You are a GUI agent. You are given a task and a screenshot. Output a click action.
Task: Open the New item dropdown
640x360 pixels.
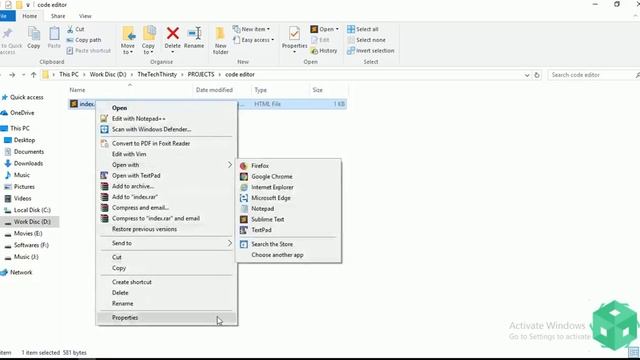pos(251,29)
